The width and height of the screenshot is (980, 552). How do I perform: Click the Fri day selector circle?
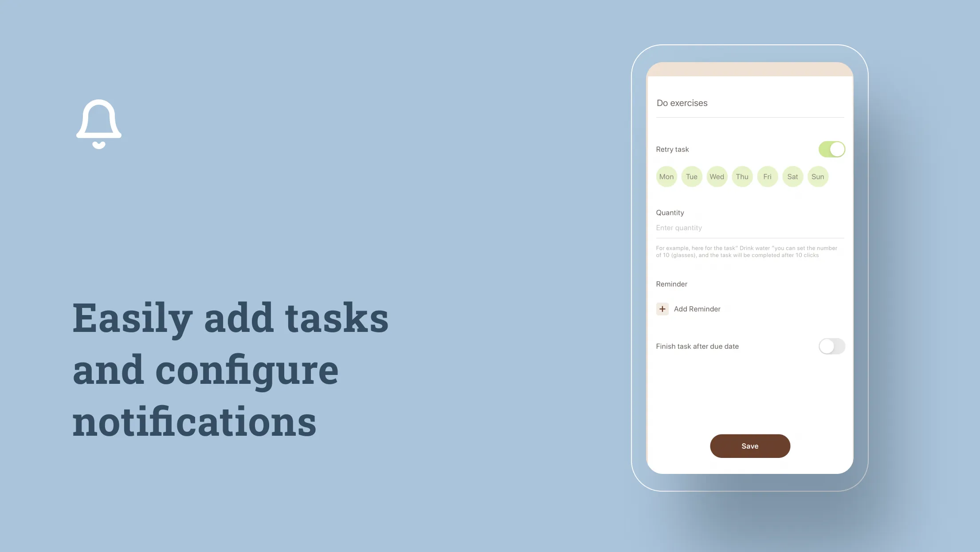[767, 176]
